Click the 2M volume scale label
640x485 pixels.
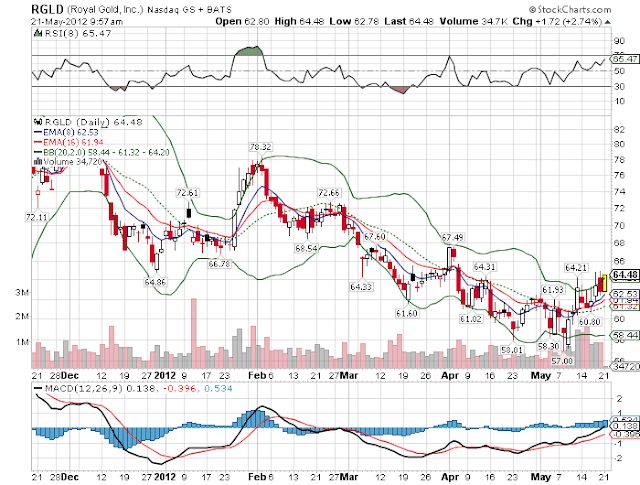click(x=22, y=316)
